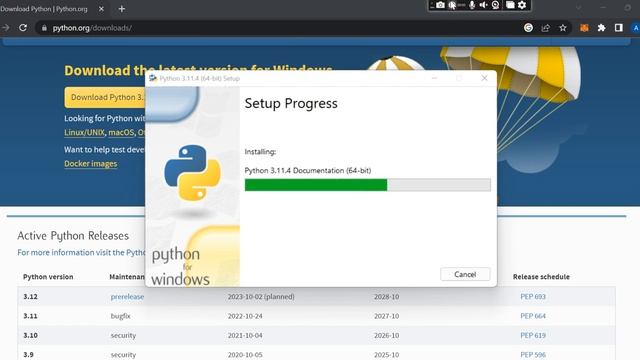The width and height of the screenshot is (640, 360).
Task: Click the green installation progress bar
Action: (x=316, y=185)
